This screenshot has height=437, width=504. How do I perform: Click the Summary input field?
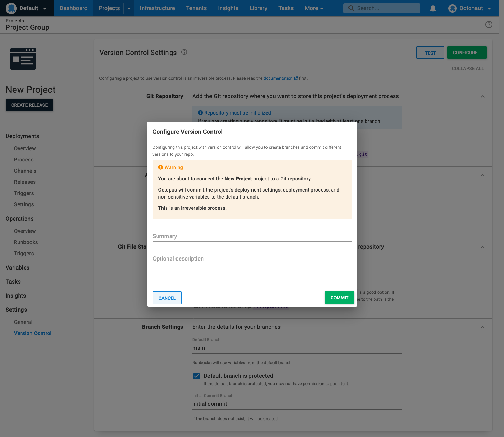point(251,236)
